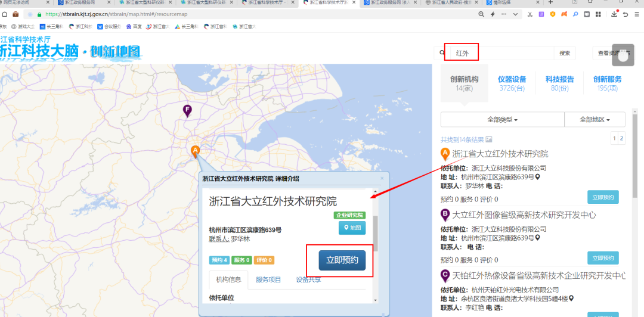This screenshot has height=317, width=644.
Task: Click the 预约 4 badge in popup
Action: (219, 260)
